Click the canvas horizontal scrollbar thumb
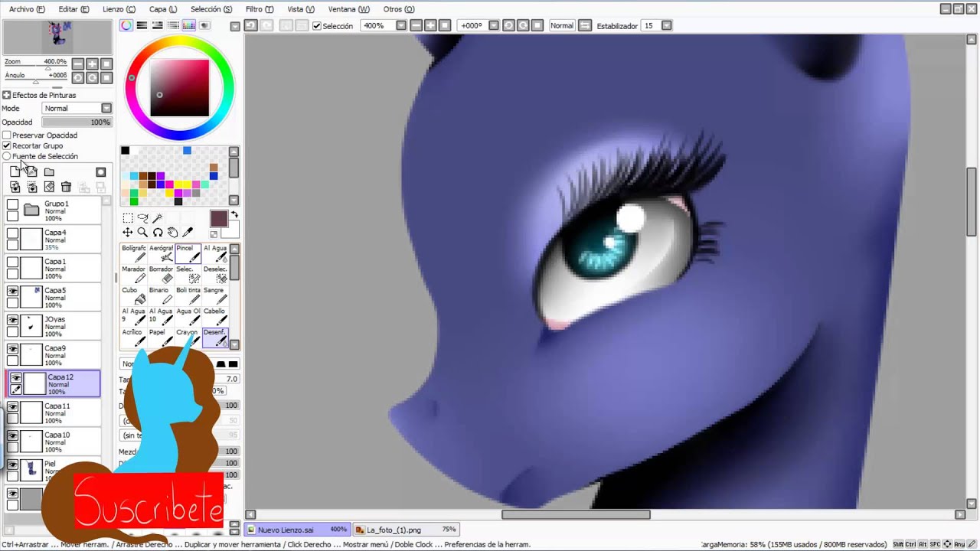Screen dimensions: 980x551 tap(576, 514)
